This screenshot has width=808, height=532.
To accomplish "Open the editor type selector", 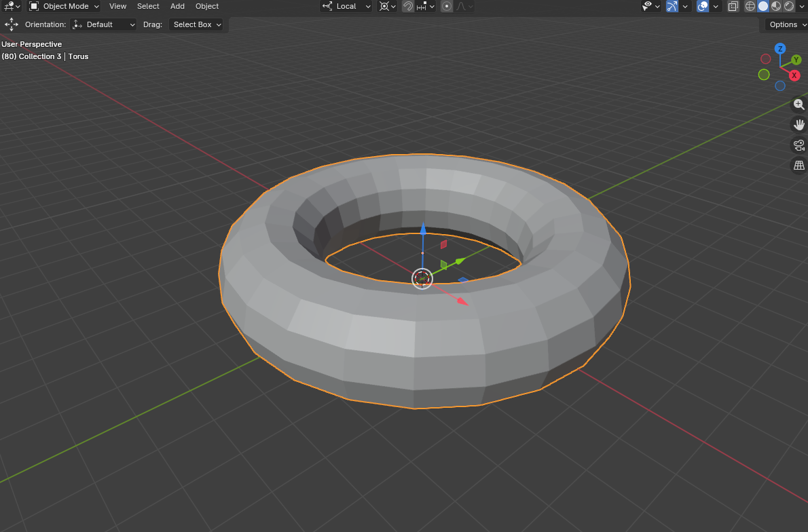I will click(12, 6).
